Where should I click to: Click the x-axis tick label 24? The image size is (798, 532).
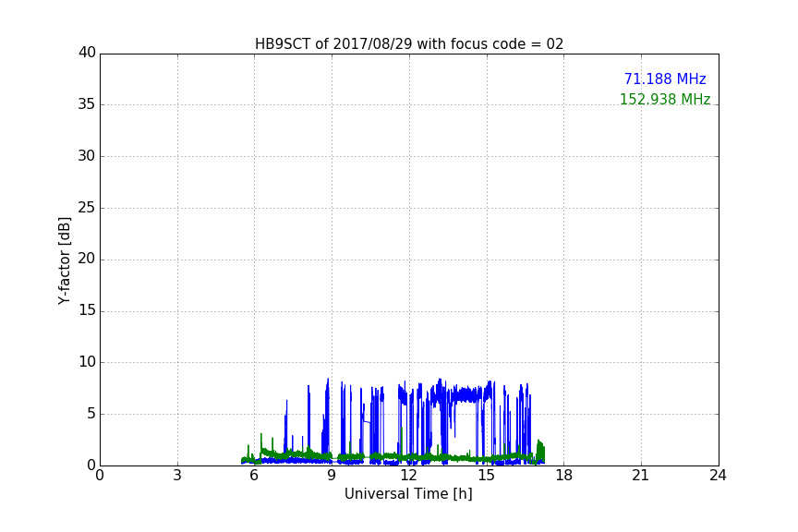coord(718,476)
